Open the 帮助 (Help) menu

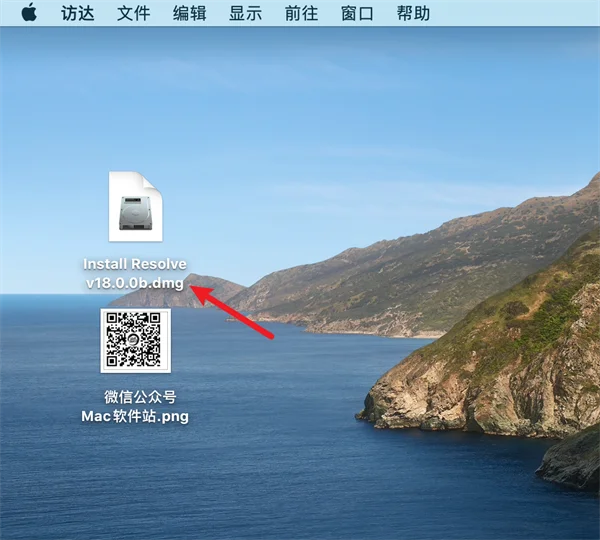coord(413,13)
